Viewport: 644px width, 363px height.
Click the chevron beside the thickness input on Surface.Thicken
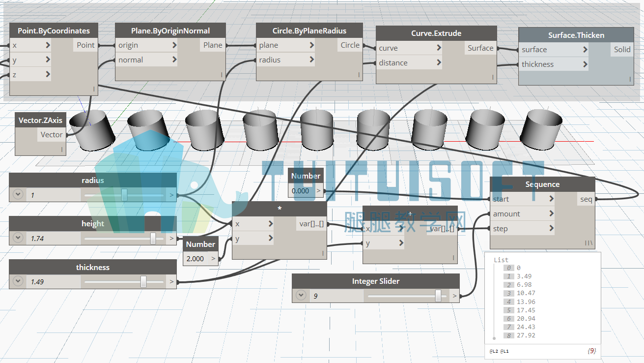coord(585,64)
